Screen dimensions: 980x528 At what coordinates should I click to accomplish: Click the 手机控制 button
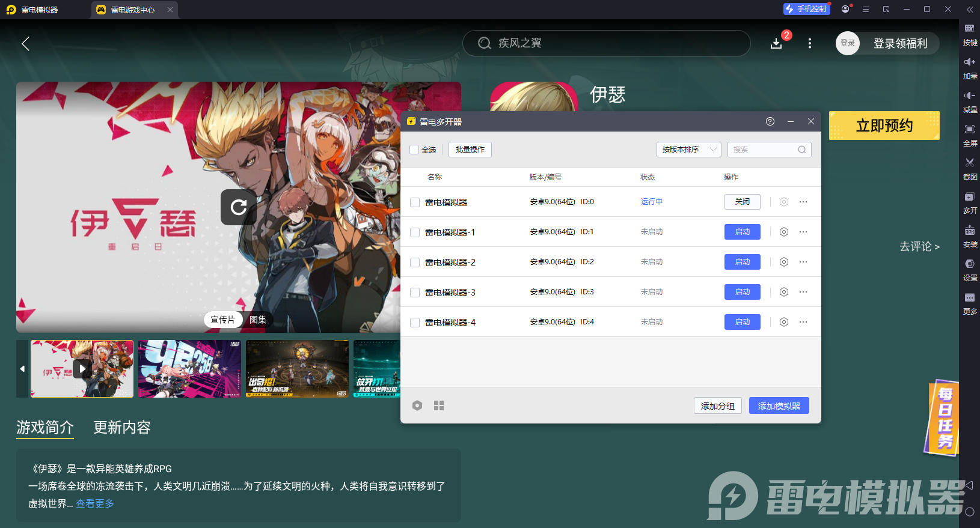pos(807,9)
